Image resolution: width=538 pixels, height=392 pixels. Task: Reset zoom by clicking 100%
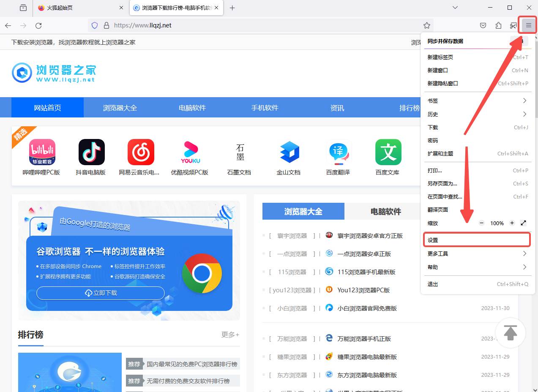tap(497, 223)
